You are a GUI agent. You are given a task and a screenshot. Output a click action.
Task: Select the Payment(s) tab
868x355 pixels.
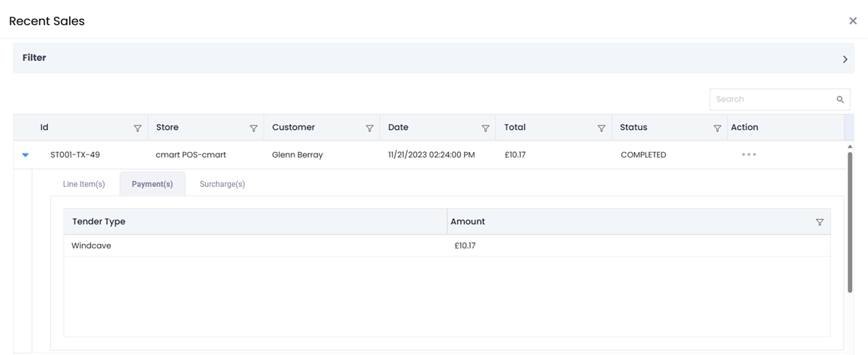[x=152, y=184]
